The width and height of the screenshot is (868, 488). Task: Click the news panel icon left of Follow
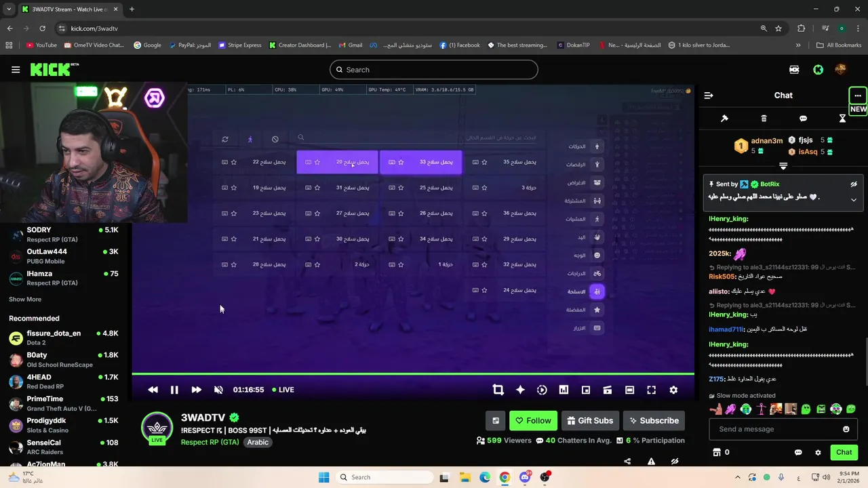tap(496, 420)
